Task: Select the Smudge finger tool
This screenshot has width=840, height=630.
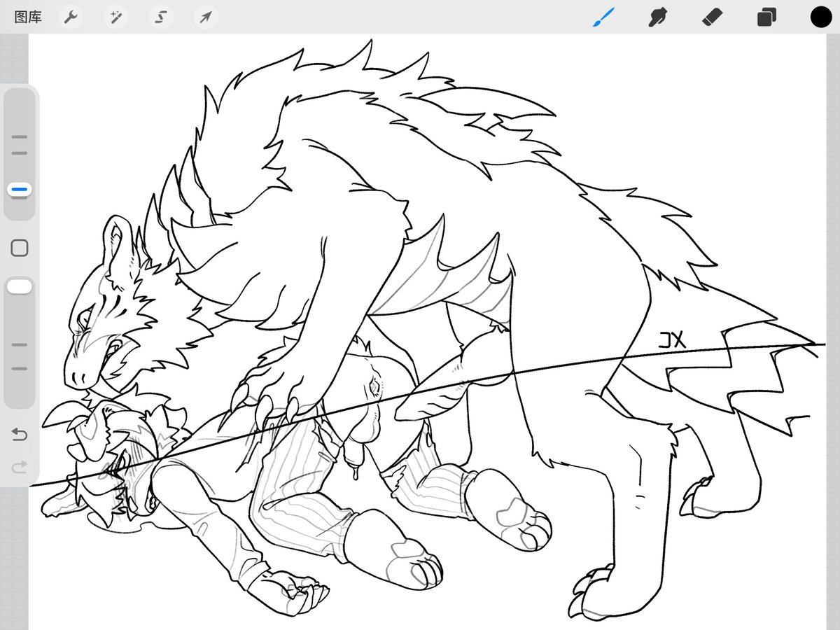Action: pos(657,17)
